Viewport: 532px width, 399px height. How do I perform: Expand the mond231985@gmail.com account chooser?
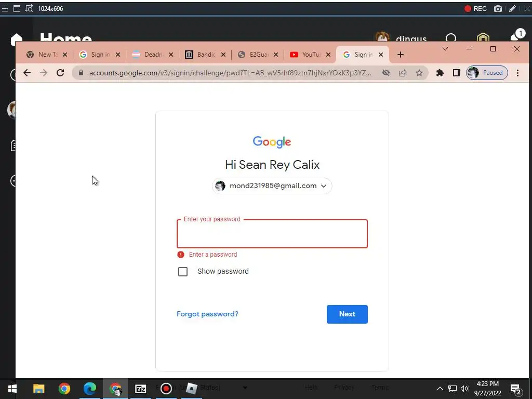(x=272, y=186)
